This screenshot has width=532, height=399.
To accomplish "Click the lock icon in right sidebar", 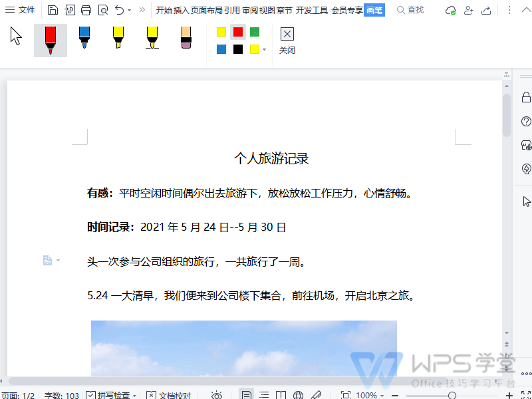I will [526, 97].
